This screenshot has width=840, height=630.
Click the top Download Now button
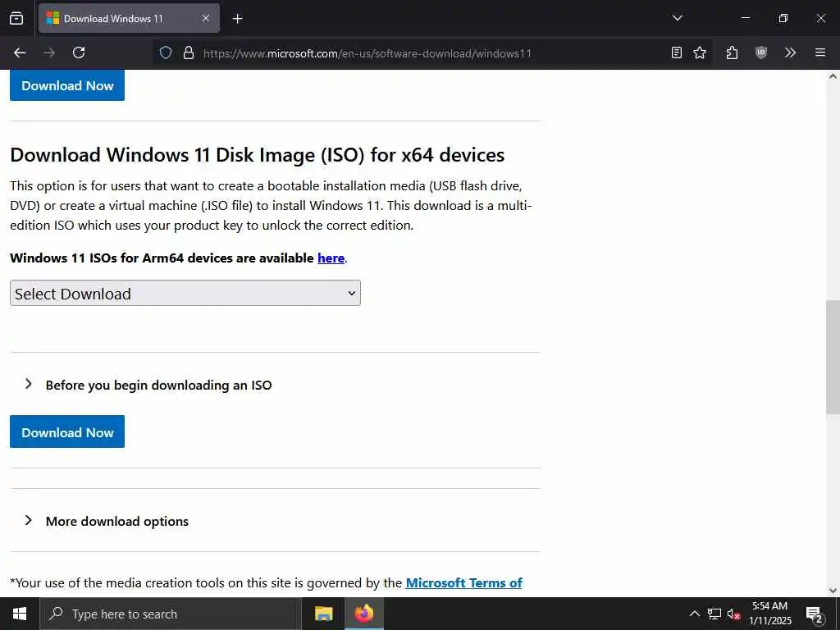tap(67, 85)
